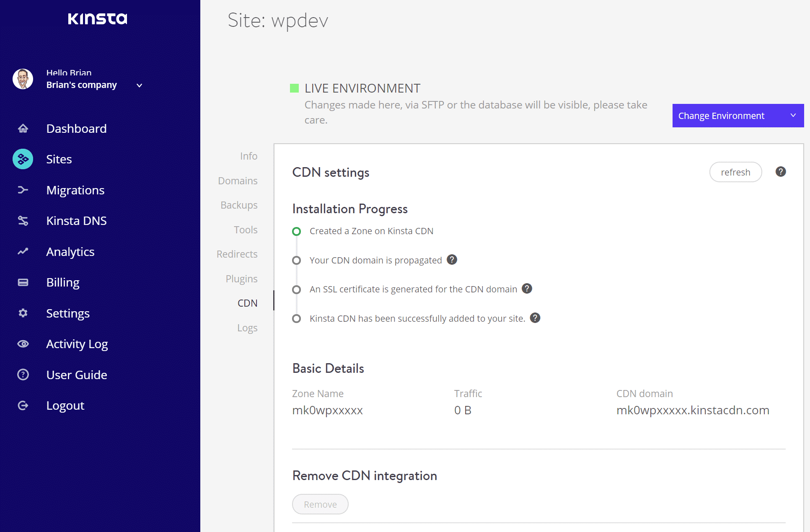Viewport: 810px width, 532px height.
Task: Open Settings from the sidebar
Action: (68, 313)
